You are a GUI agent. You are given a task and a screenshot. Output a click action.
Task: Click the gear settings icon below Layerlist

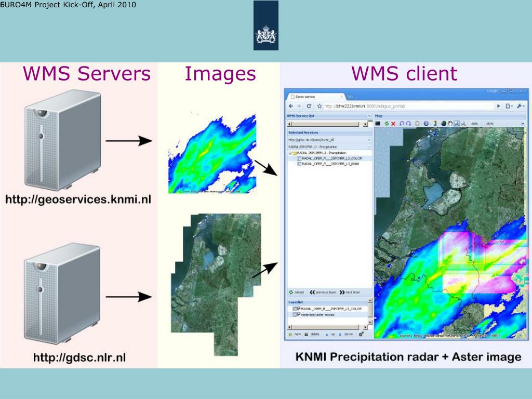[362, 334]
